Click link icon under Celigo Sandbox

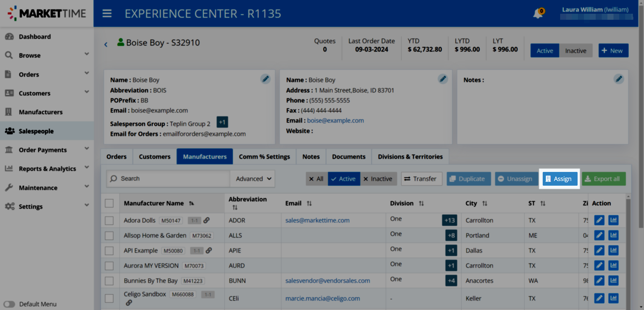[x=129, y=303]
